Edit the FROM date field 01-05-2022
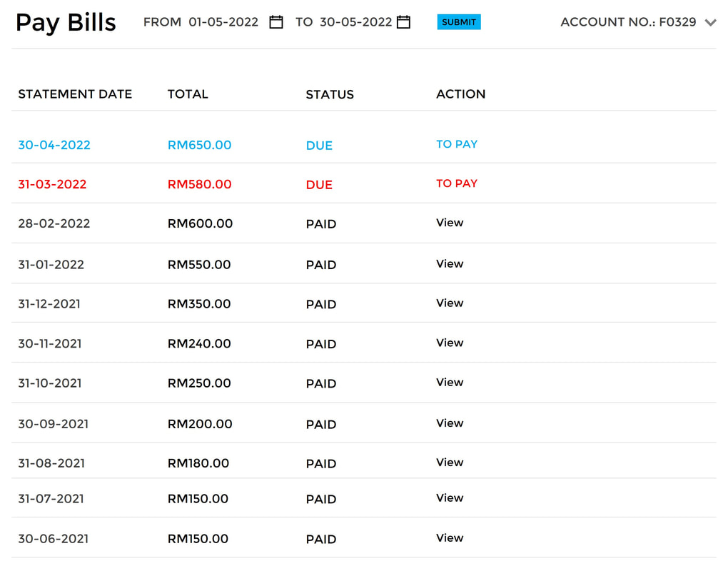728x571 pixels. point(223,22)
